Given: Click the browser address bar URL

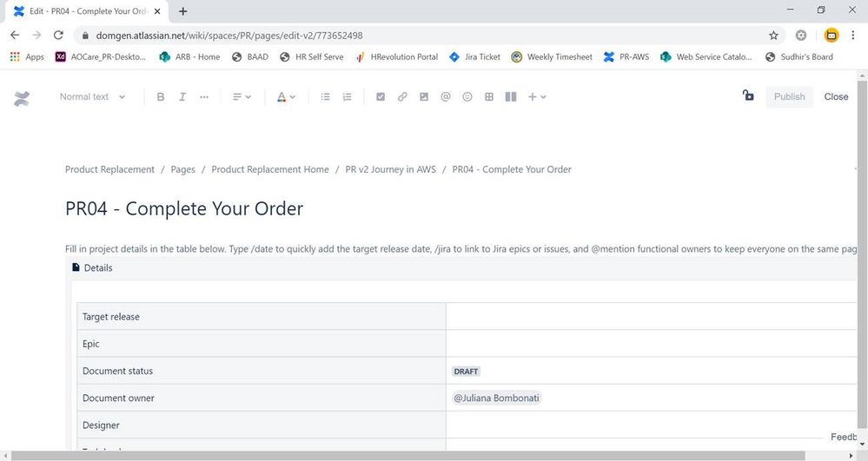Looking at the screenshot, I should pos(229,36).
